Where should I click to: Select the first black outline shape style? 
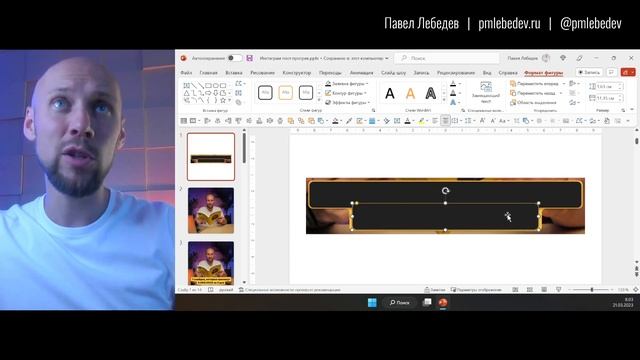click(265, 93)
